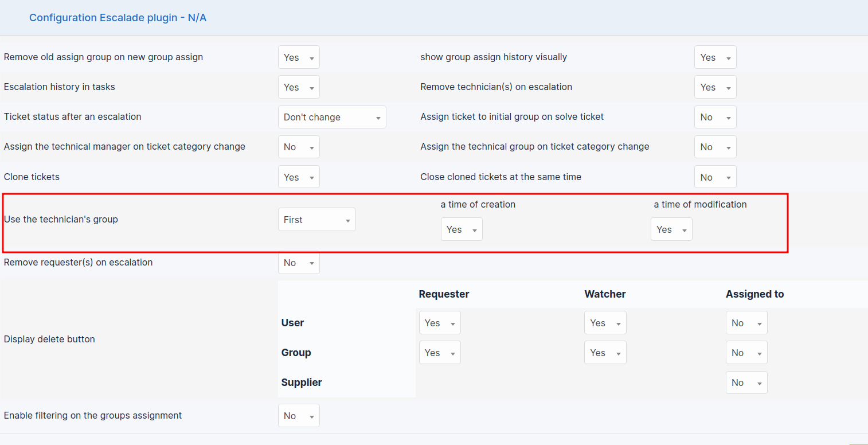Screen dimensions: 868x445
Task: Change 'Close cloned tickets at the same time' setting
Action: 715,176
